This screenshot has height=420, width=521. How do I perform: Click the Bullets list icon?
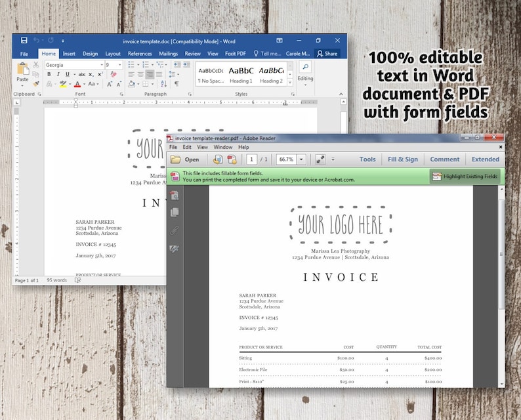[x=131, y=64]
